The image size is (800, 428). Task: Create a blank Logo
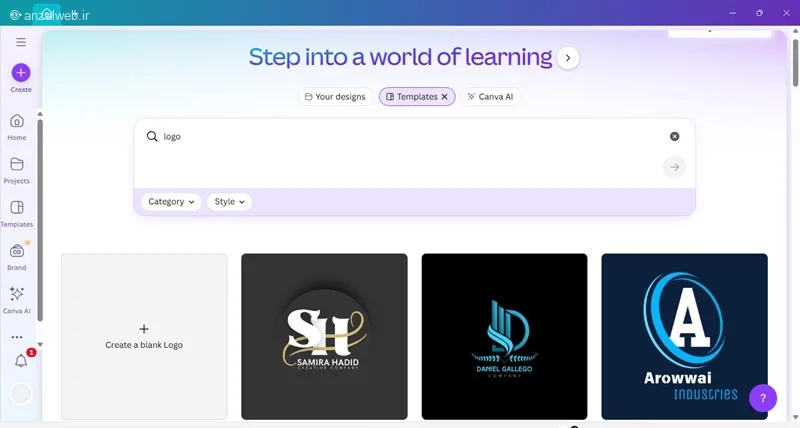click(x=144, y=337)
